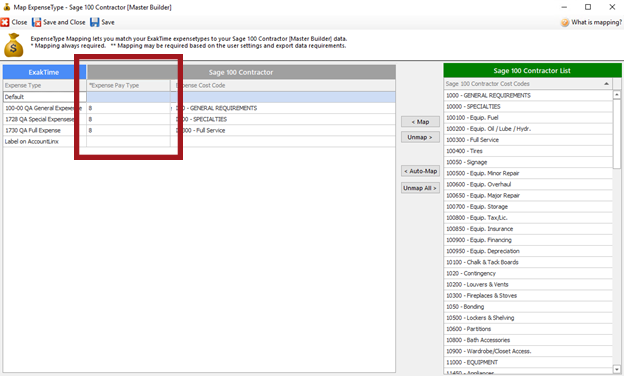Select 10600 - Partitions

[528, 329]
